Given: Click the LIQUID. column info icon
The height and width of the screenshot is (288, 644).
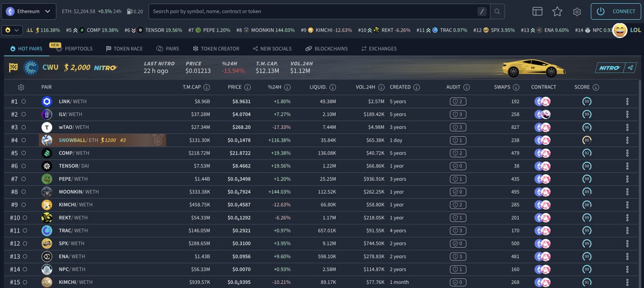Looking at the screenshot, I should pyautogui.click(x=332, y=87).
